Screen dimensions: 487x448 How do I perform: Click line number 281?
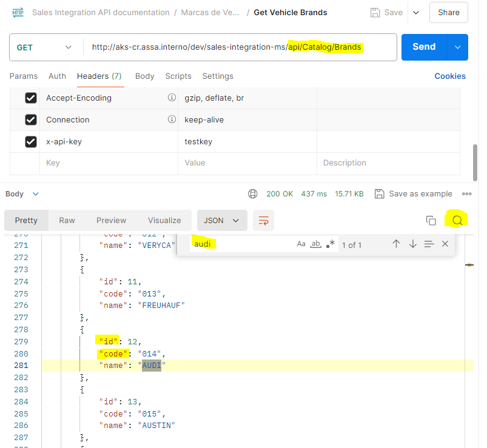pos(21,366)
